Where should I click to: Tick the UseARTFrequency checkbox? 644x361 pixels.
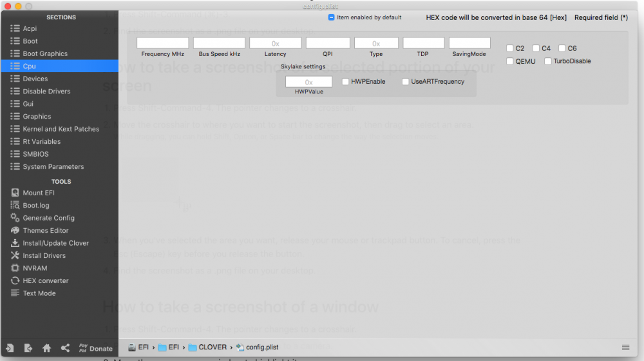point(405,81)
